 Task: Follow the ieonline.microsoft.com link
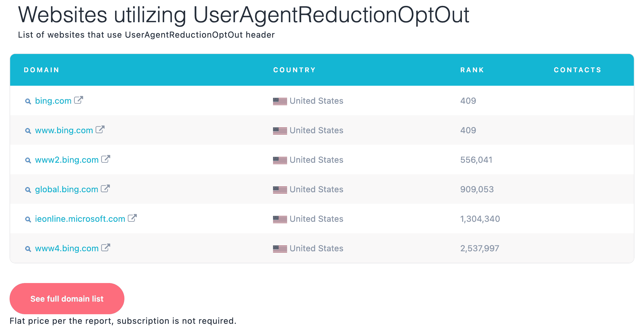pos(80,219)
